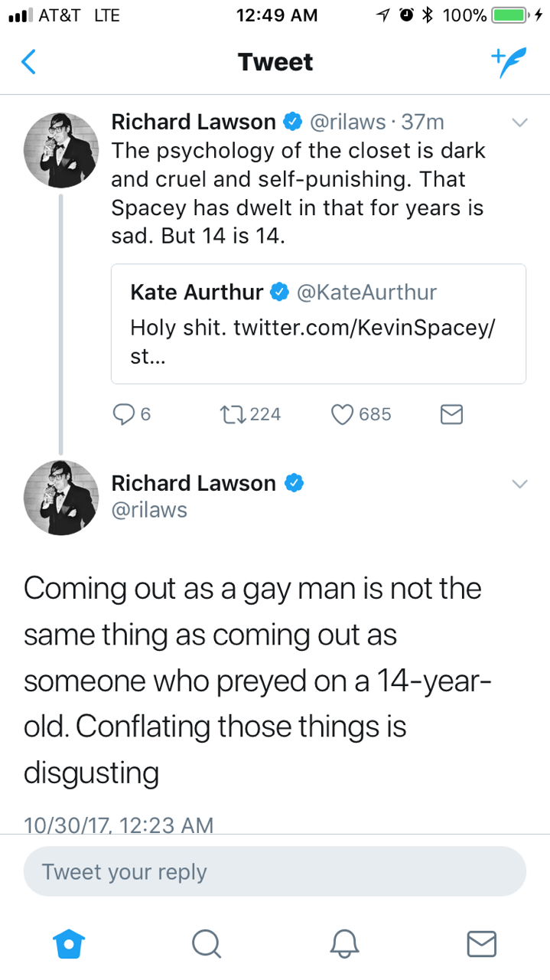550x980 pixels.
Task: Expand options chevron on main tweet
Action: click(x=519, y=484)
